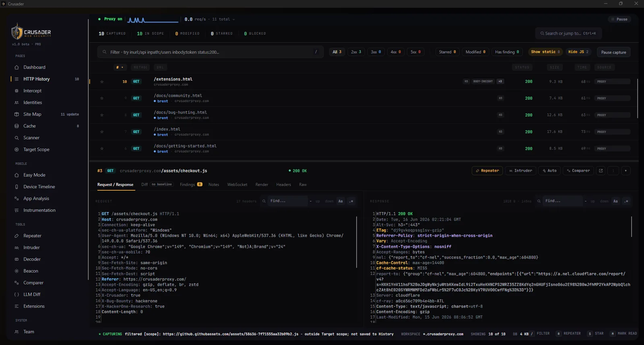Open the Findings tab
644x345 pixels.
[191, 185]
